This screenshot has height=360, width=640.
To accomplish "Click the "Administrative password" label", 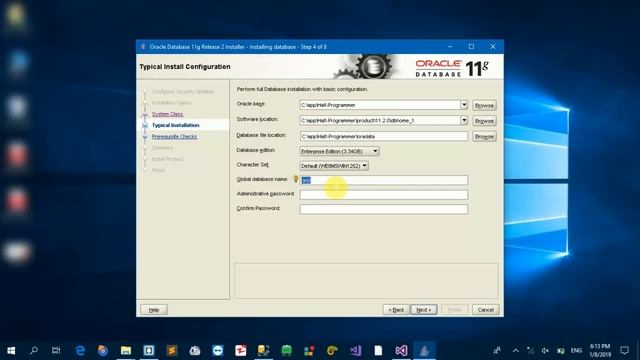I will pos(265,193).
